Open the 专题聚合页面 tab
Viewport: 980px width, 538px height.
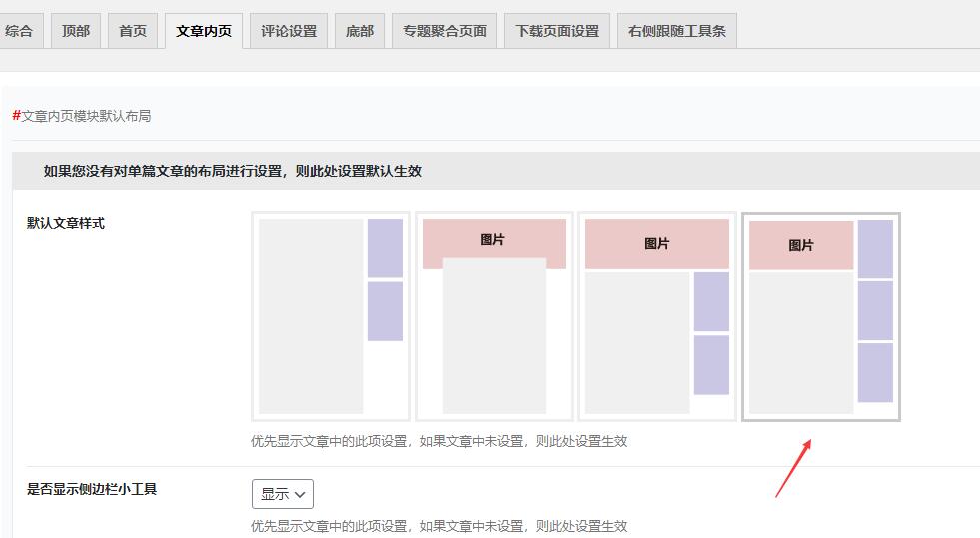tap(445, 31)
